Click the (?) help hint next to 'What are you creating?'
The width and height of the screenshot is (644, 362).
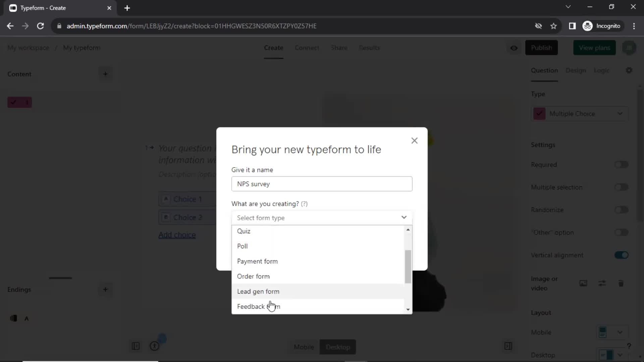(x=304, y=204)
